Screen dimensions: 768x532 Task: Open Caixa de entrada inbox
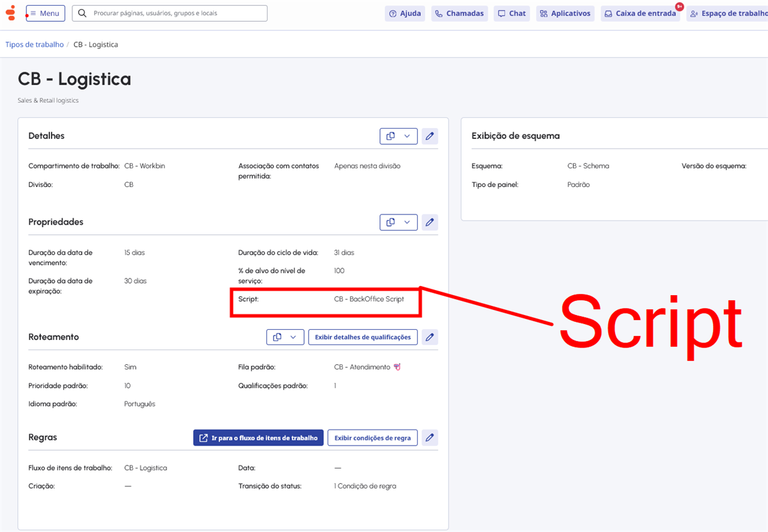click(641, 13)
